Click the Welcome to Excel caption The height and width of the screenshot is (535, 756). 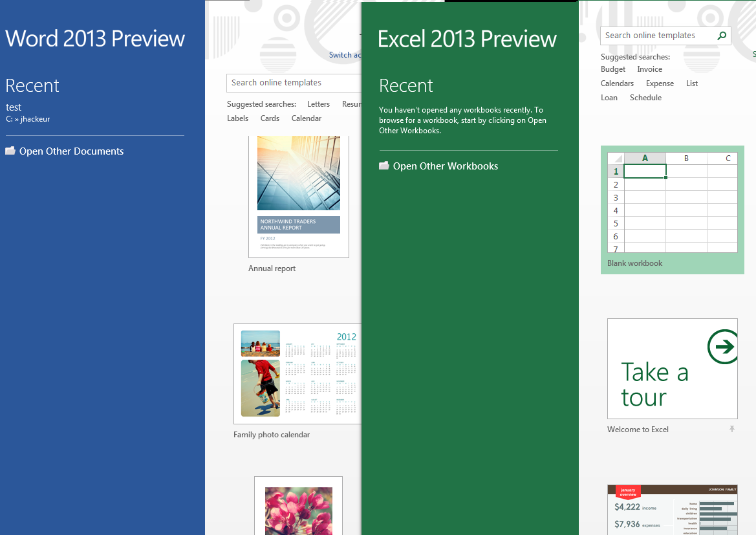pyautogui.click(x=638, y=430)
